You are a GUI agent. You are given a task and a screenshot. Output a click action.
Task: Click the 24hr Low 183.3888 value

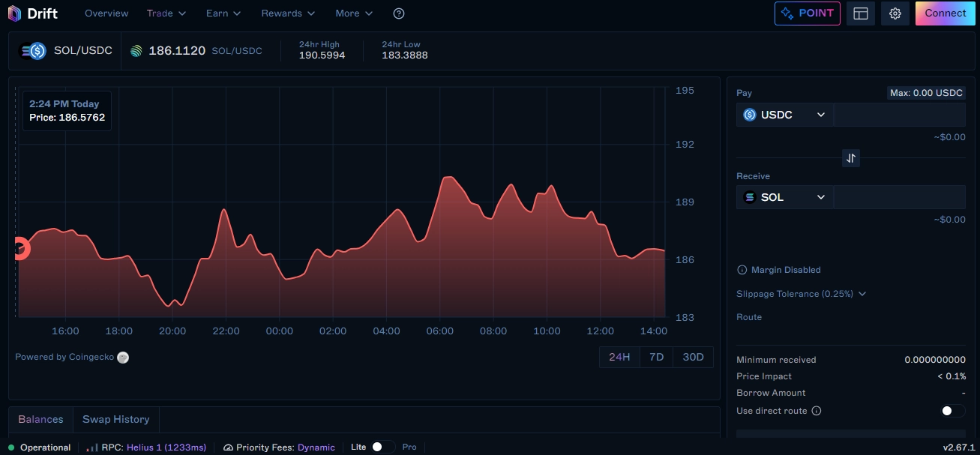pos(405,55)
